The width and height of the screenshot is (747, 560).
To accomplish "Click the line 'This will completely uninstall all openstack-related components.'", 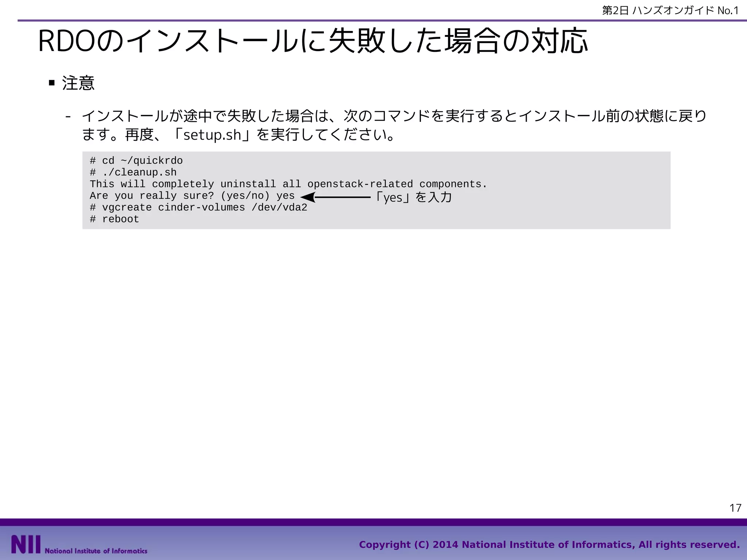I will [x=288, y=184].
